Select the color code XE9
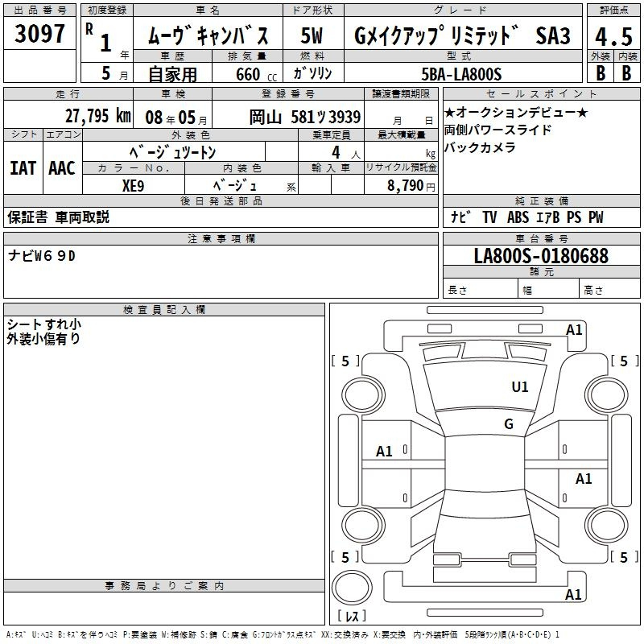The height and width of the screenshot is (644, 644). click(x=134, y=184)
